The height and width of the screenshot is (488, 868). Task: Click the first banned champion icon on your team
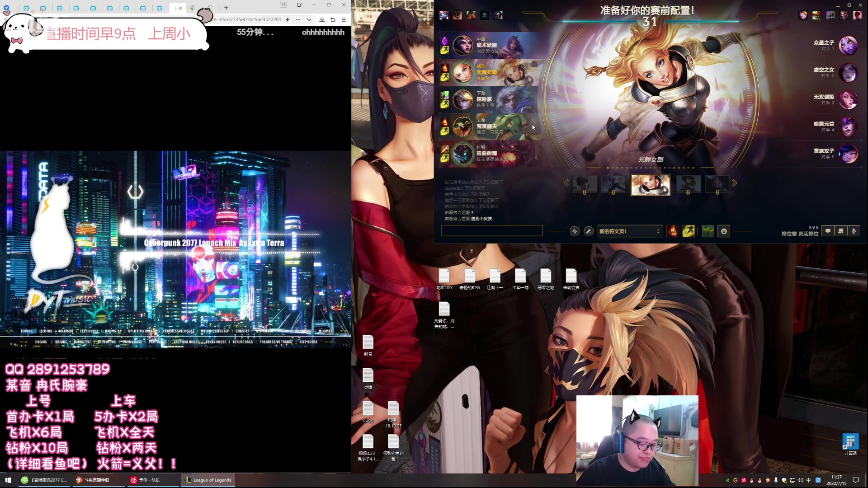(444, 15)
